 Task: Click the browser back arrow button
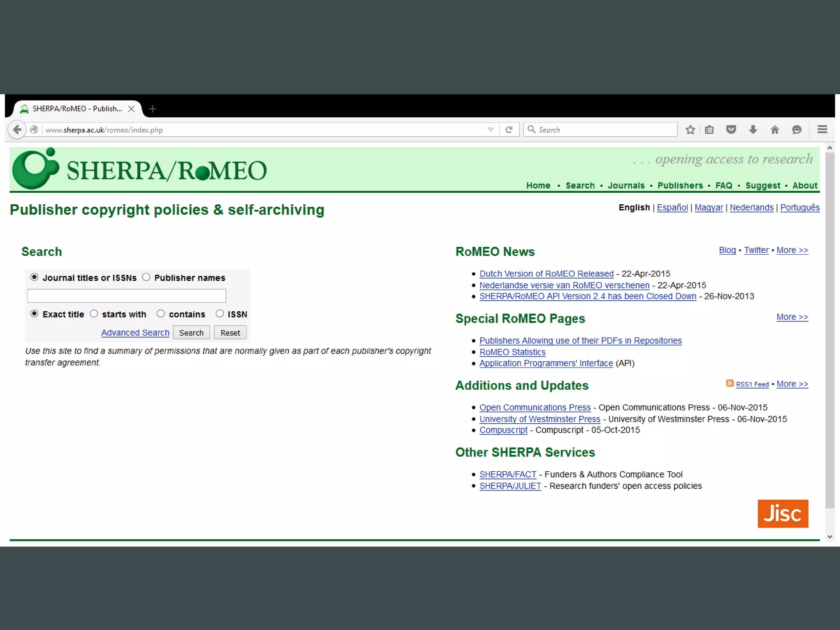tap(17, 130)
